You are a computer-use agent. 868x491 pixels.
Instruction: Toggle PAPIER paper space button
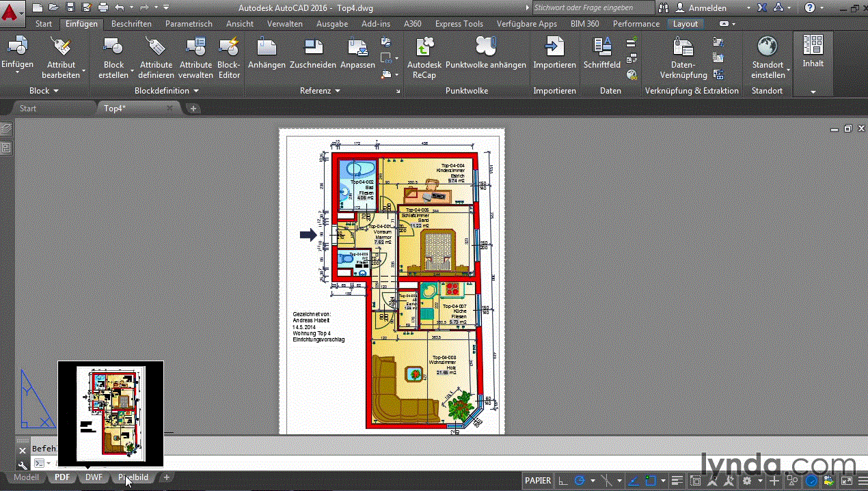[x=538, y=480]
